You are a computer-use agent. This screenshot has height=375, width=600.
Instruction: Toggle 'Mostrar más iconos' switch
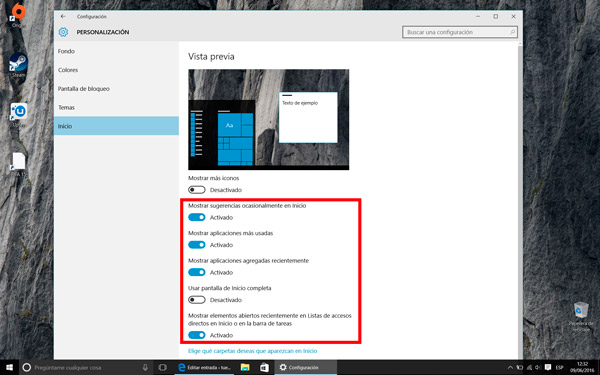point(197,190)
